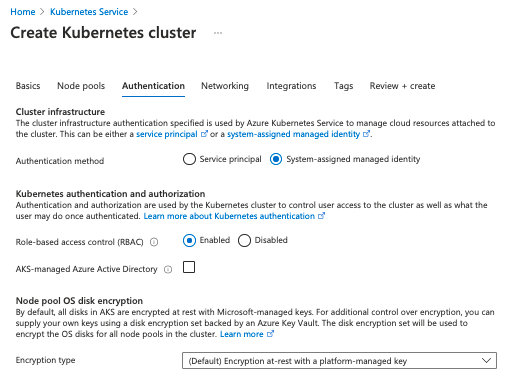The width and height of the screenshot is (513, 389).
Task: Go to the Review + create tab
Action: coord(402,86)
